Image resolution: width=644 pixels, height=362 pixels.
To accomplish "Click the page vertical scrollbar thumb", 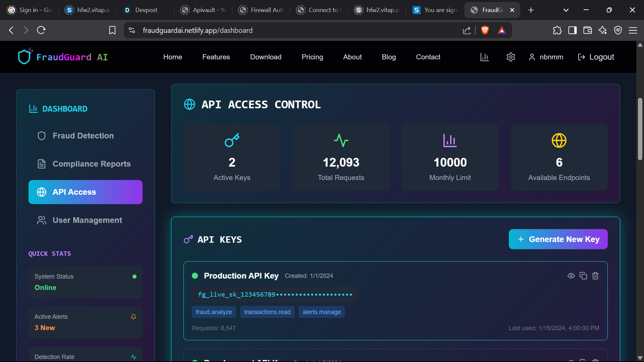I will click(640, 129).
